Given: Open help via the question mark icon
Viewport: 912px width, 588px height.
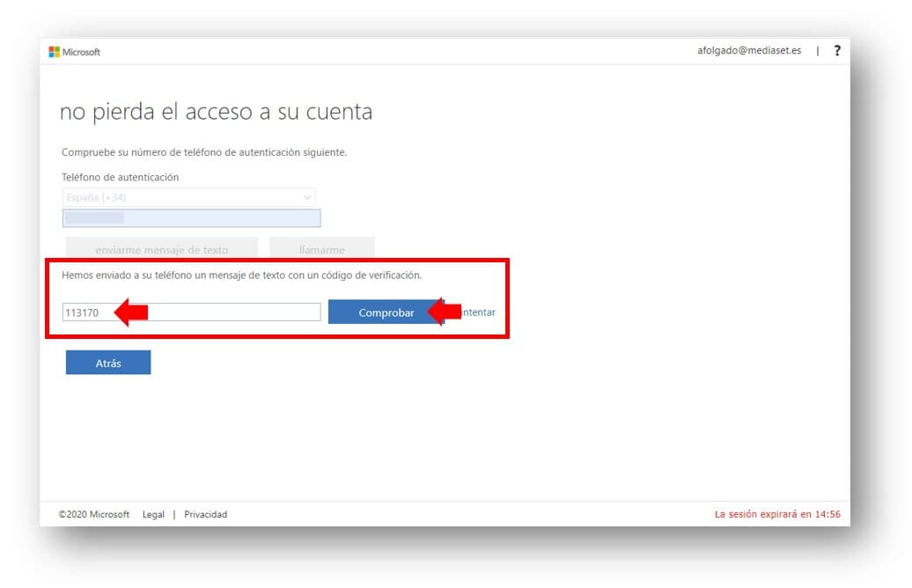Looking at the screenshot, I should coord(837,51).
